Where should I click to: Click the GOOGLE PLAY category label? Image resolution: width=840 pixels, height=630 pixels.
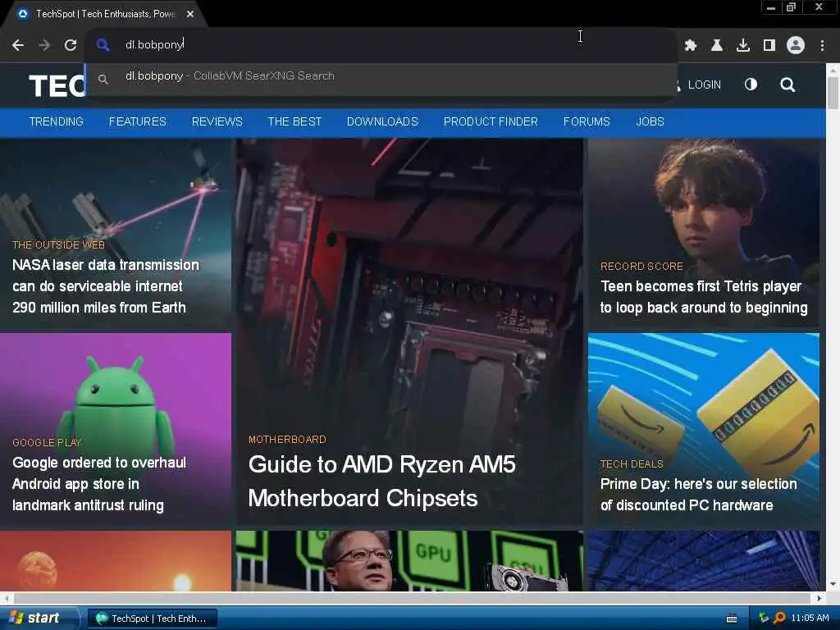47,442
